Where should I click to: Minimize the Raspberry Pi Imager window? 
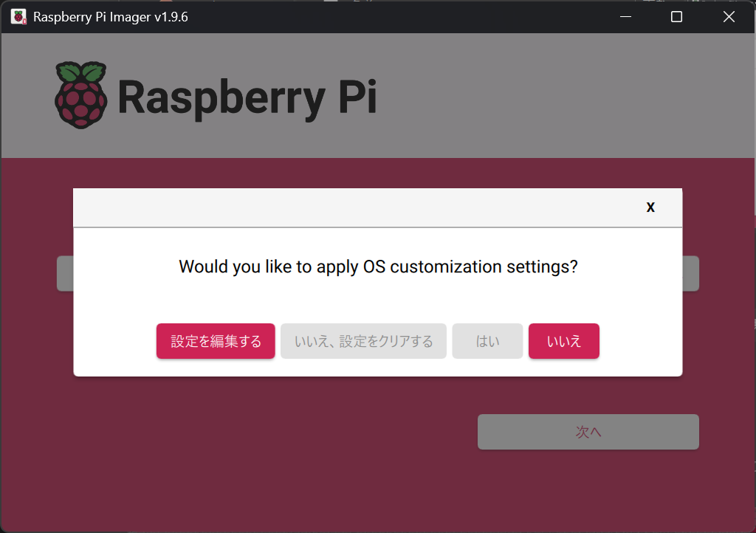pyautogui.click(x=625, y=16)
